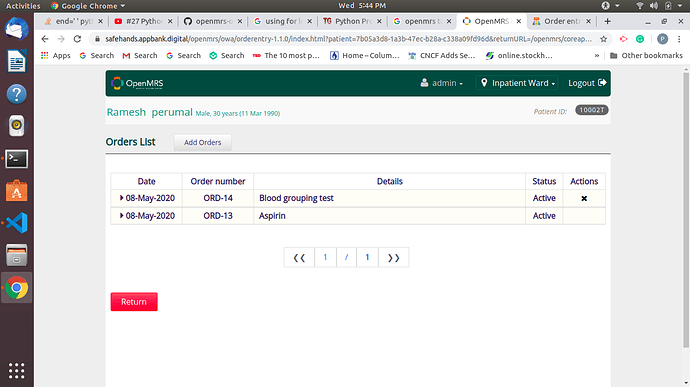This screenshot has height=387, width=690.
Task: Open LibreOffice Writer from dock
Action: [x=17, y=61]
